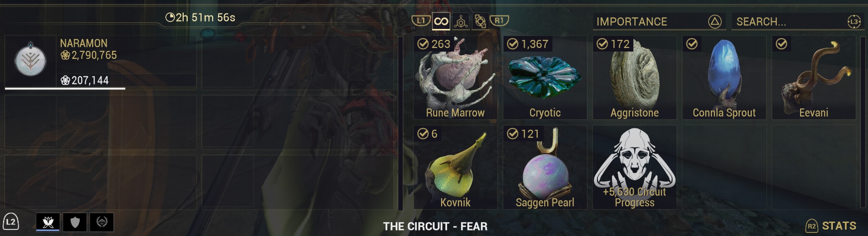Click the L3 search shortcut icon

tap(854, 22)
